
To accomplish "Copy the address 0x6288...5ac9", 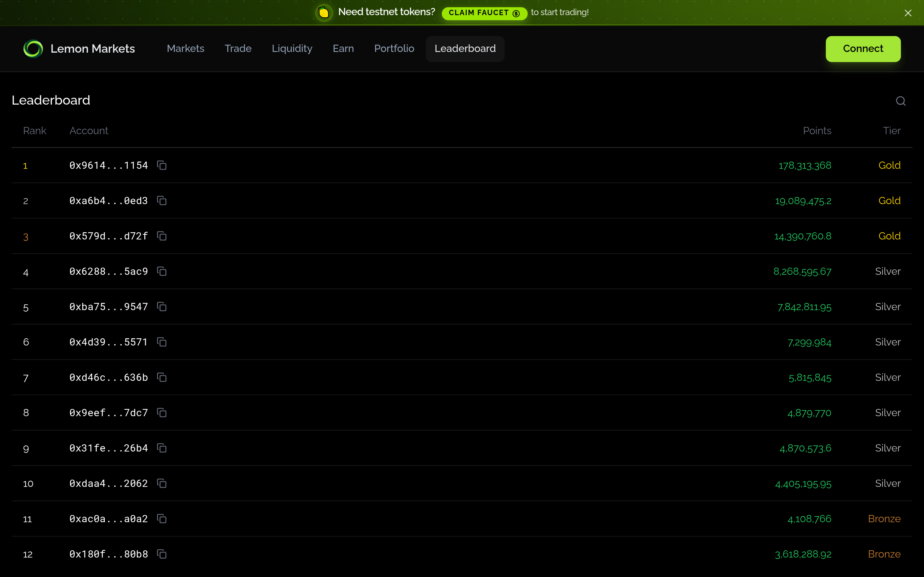I will 162,271.
